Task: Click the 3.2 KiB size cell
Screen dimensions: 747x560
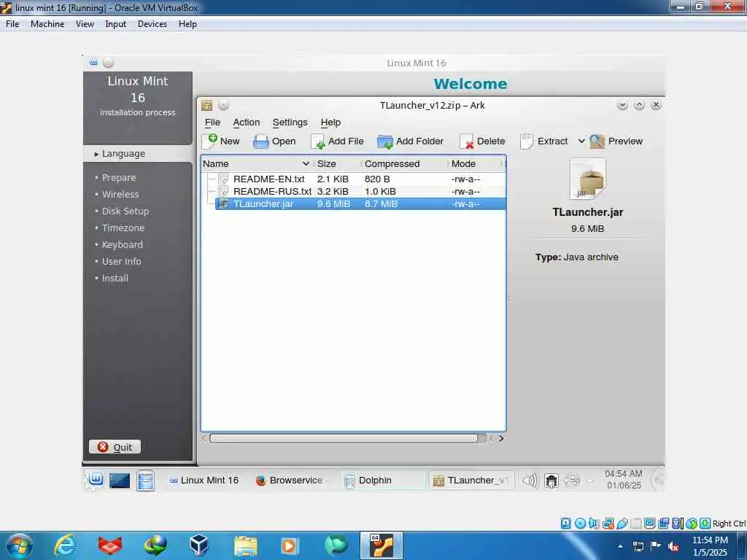Action: pos(333,192)
